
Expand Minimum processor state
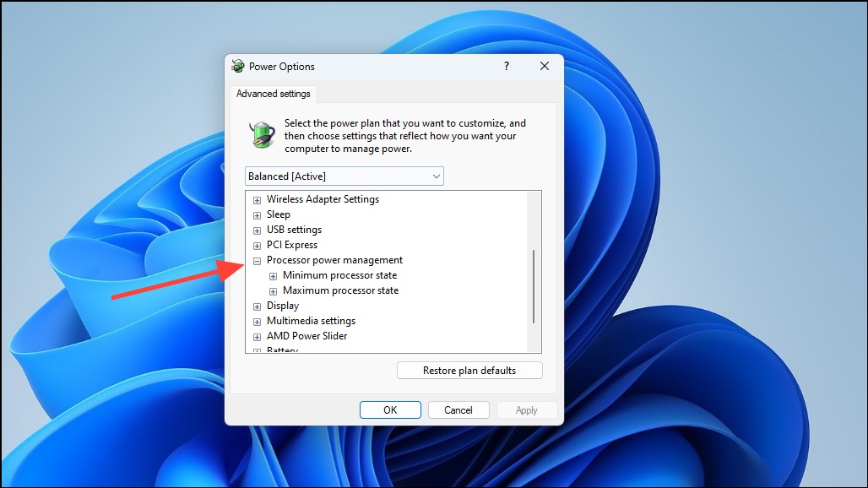[272, 275]
